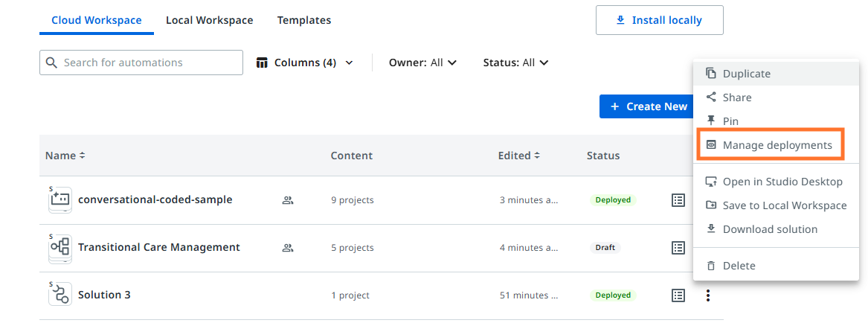Expand the Columns (4) dropdown
This screenshot has width=868, height=323.
tap(305, 63)
